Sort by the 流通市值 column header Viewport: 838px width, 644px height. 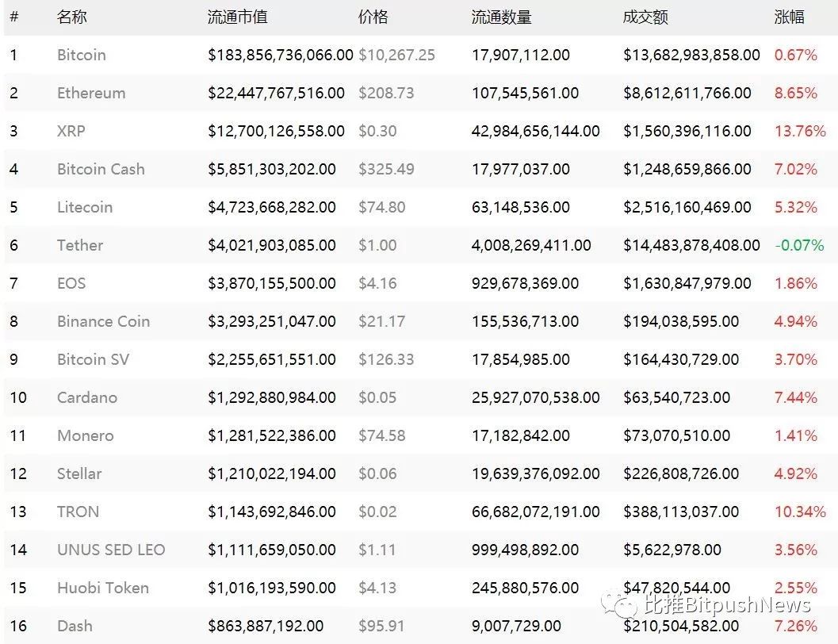click(x=237, y=17)
